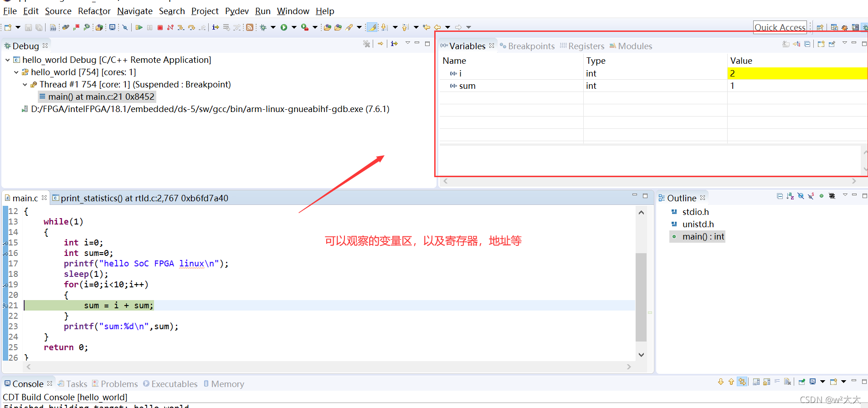Click the Suspend debug button
Image resolution: width=868 pixels, height=408 pixels.
(149, 27)
